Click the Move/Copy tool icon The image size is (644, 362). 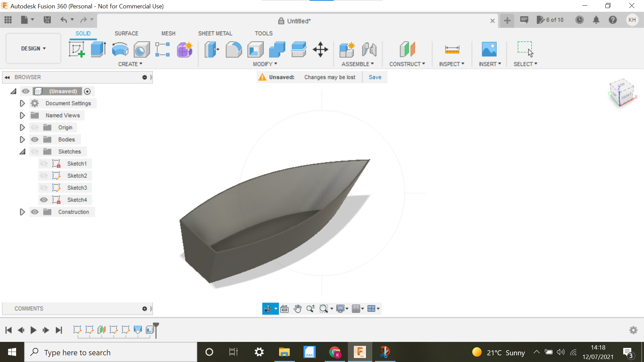pyautogui.click(x=320, y=49)
